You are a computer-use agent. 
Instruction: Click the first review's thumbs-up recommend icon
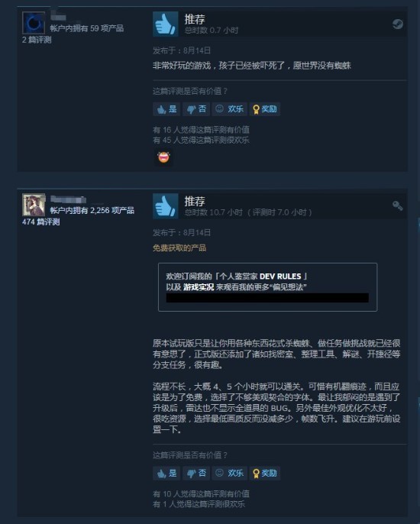pyautogui.click(x=166, y=24)
